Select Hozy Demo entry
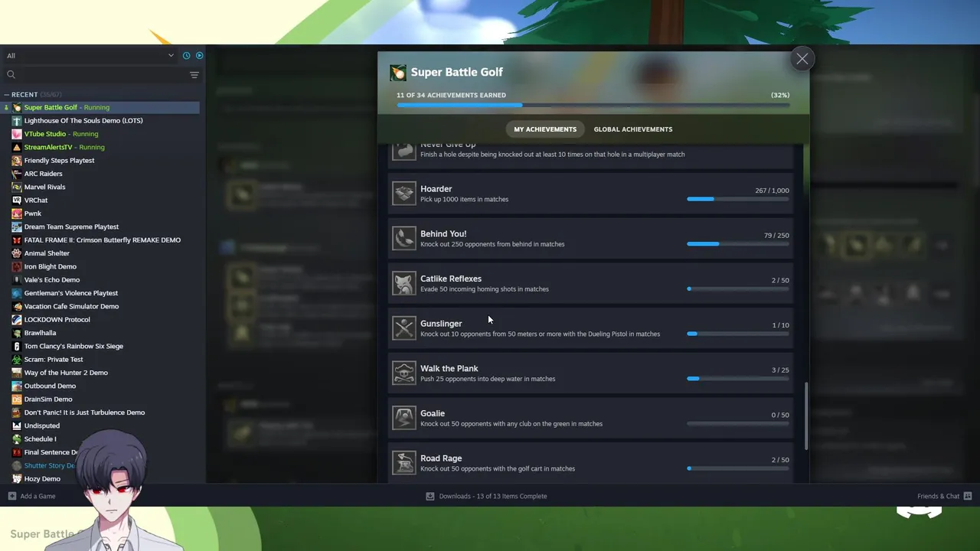 [42, 479]
